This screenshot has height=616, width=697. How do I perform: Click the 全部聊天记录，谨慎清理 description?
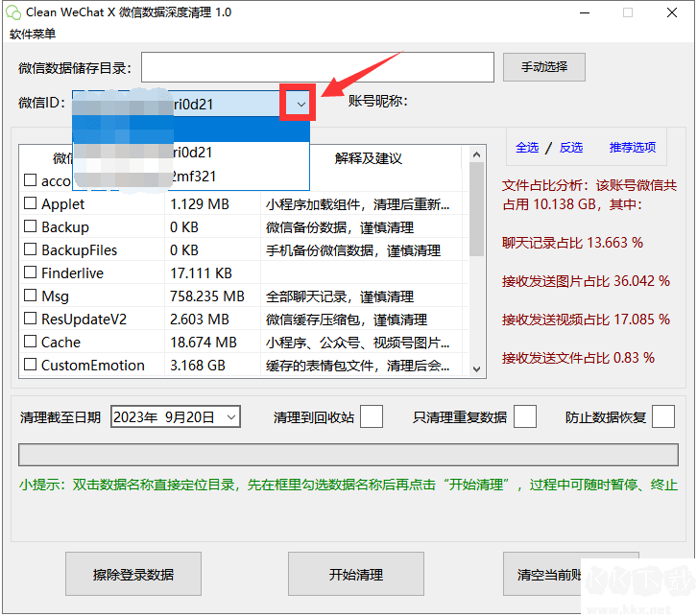point(340,296)
